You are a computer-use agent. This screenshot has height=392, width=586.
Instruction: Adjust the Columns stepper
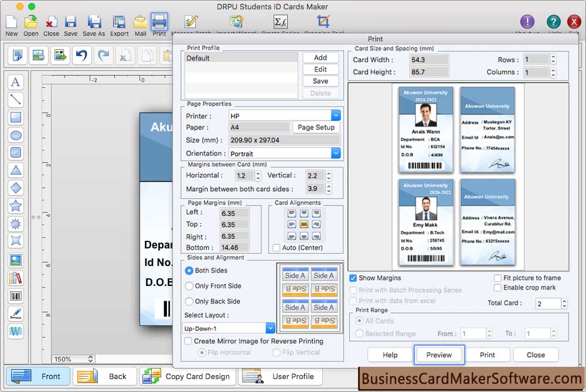(x=553, y=72)
